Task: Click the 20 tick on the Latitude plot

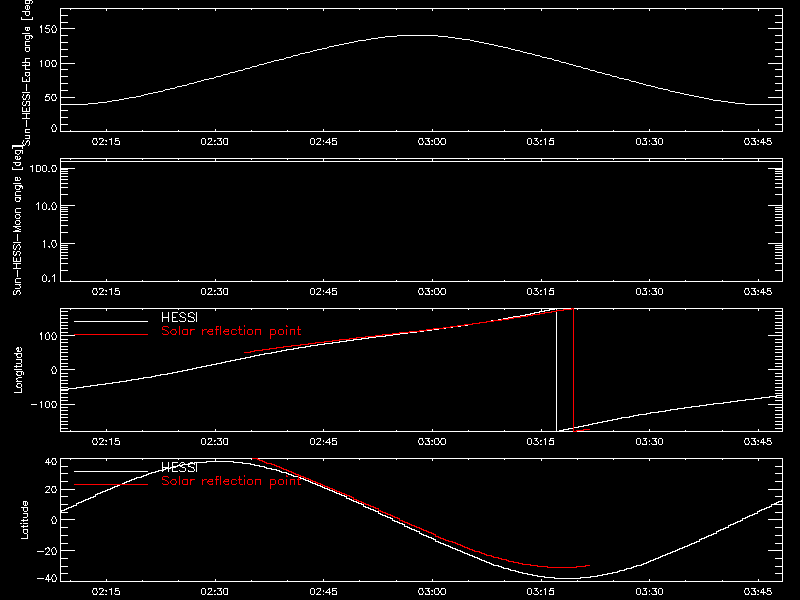Action: [x=51, y=490]
